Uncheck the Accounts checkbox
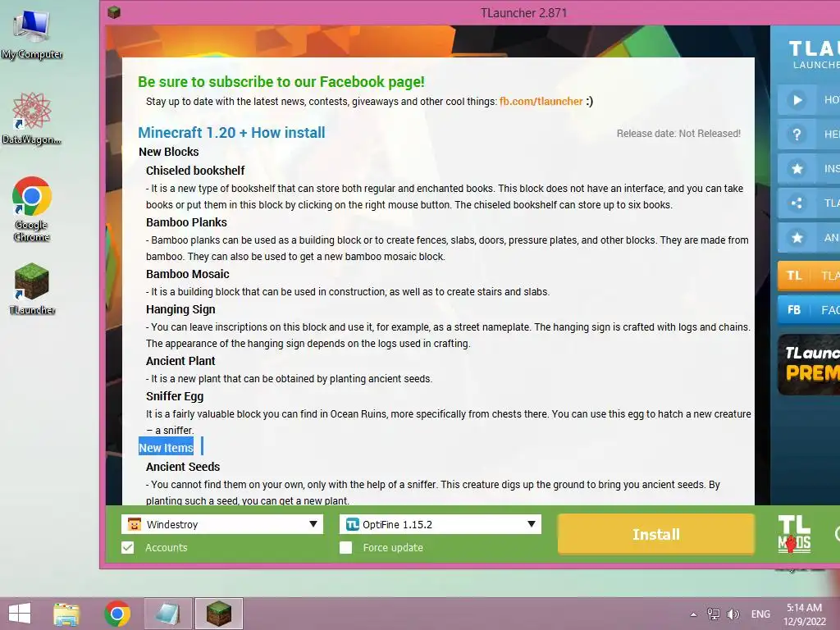Screen dimensions: 840x630 point(127,547)
